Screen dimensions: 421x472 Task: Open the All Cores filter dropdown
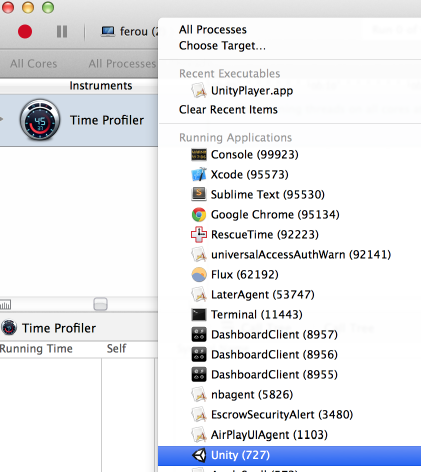34,63
